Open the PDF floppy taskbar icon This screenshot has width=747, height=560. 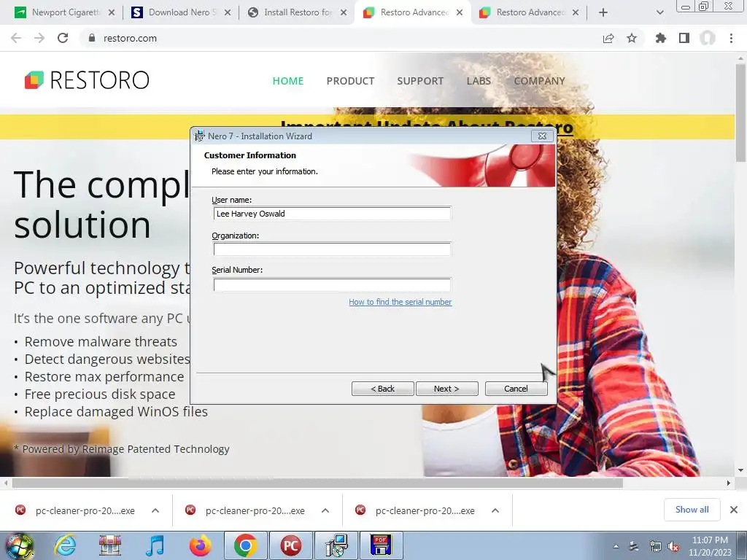tap(381, 545)
